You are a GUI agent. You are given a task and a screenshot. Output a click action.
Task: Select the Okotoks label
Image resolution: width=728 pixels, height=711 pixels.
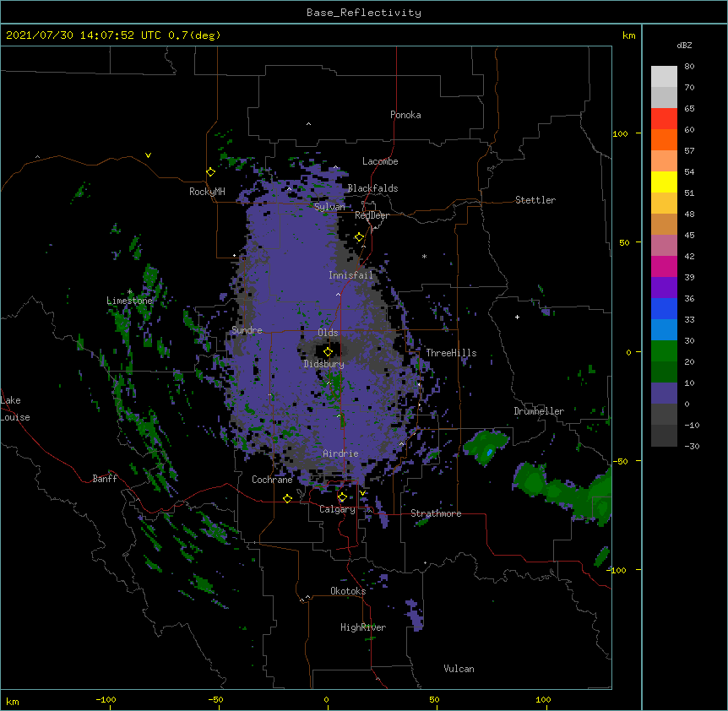pyautogui.click(x=348, y=591)
